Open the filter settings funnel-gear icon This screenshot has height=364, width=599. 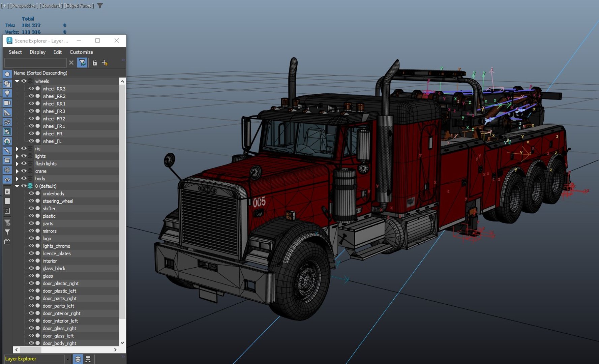coord(7,222)
